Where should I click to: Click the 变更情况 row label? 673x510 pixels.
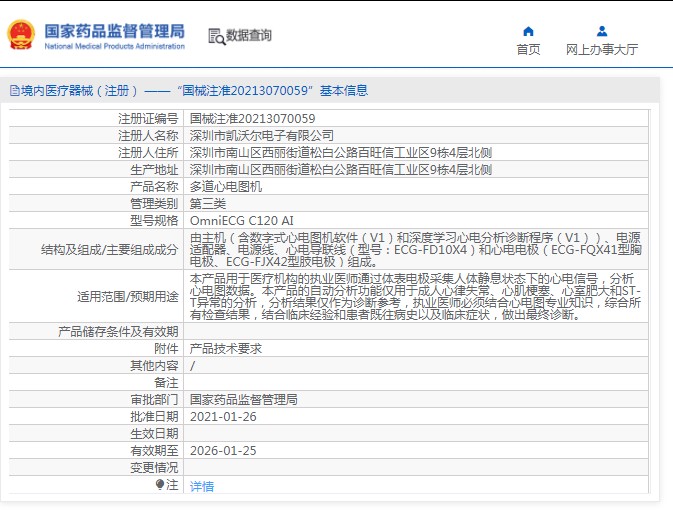tap(154, 468)
